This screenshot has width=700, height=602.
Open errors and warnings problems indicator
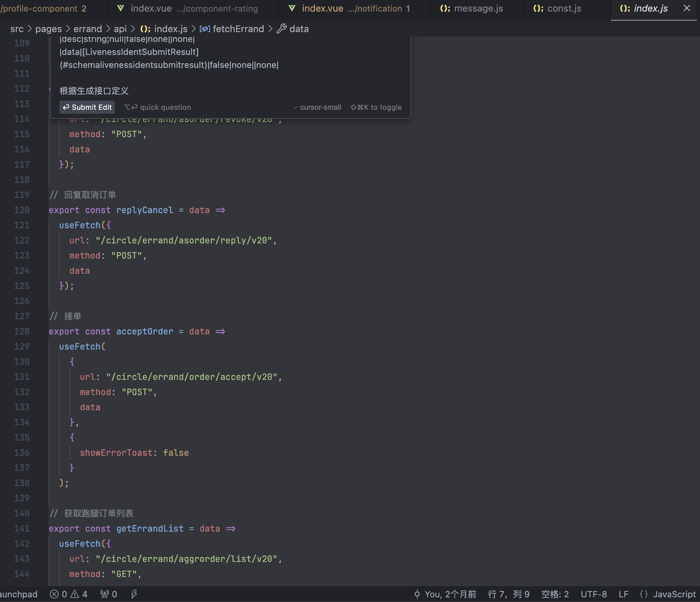69,594
